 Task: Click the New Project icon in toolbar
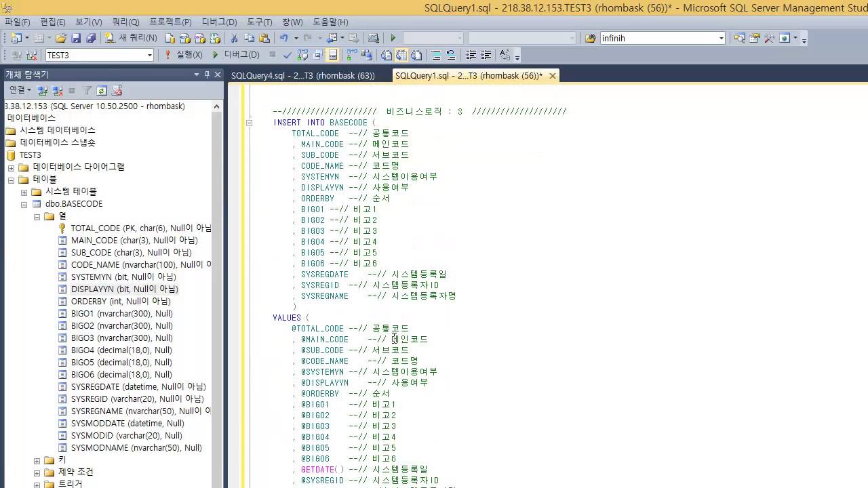tap(16, 38)
